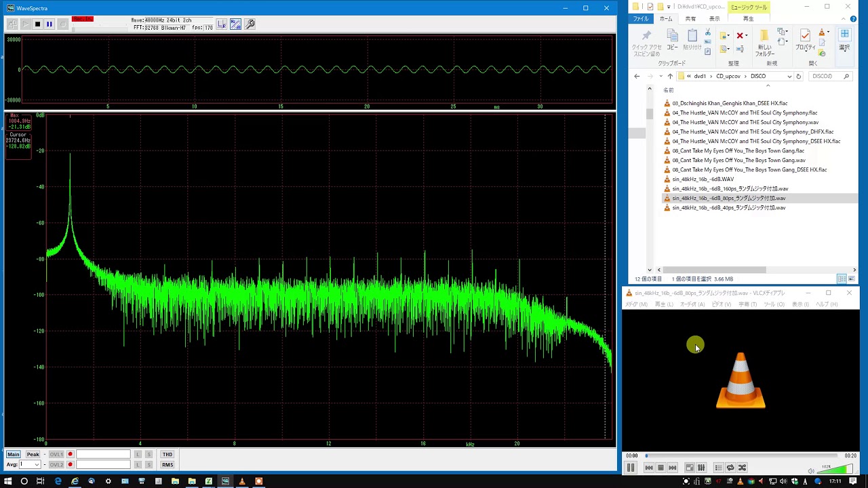Select sin_48kHz_16b_-6dB_160ps ランダムジッタ付加.wav file
Viewport: 868px width, 488px height.
pyautogui.click(x=730, y=188)
